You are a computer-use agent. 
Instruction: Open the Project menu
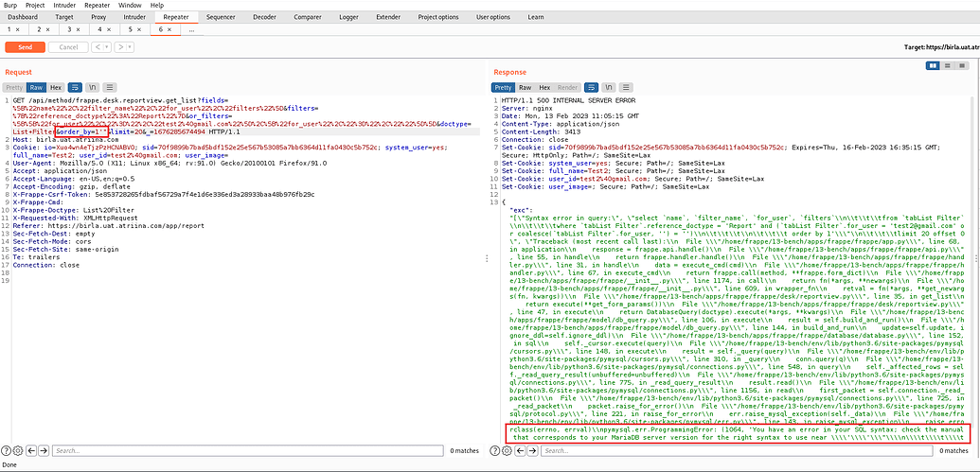coord(35,5)
